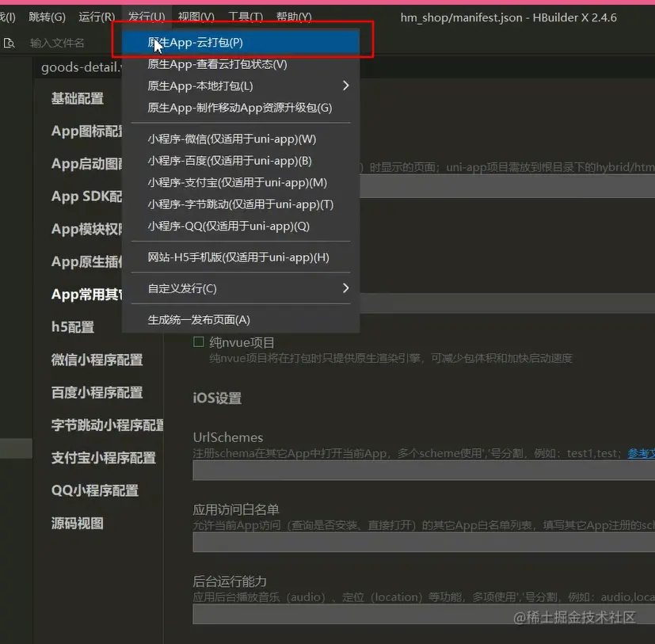Open the 参考文档 link beside UrlSchemes
The width and height of the screenshot is (655, 644).
pyautogui.click(x=642, y=453)
